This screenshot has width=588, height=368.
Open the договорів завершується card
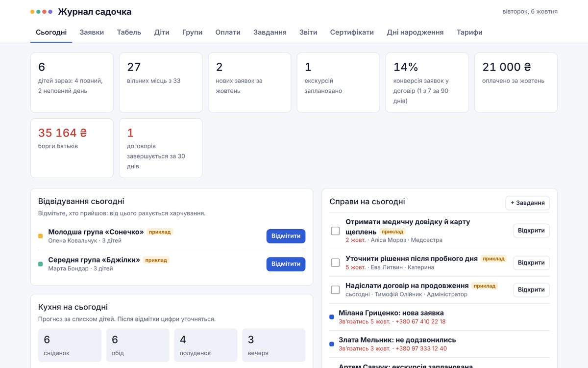coord(161,148)
